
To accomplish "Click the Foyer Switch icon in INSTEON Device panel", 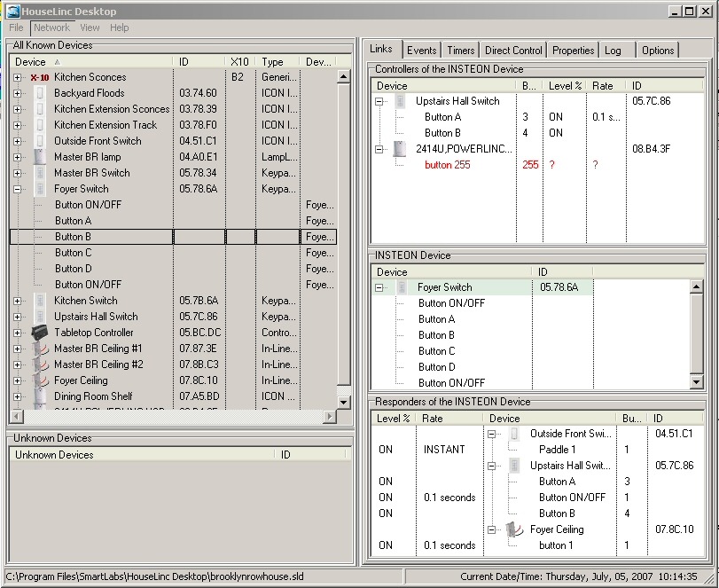I will click(402, 287).
